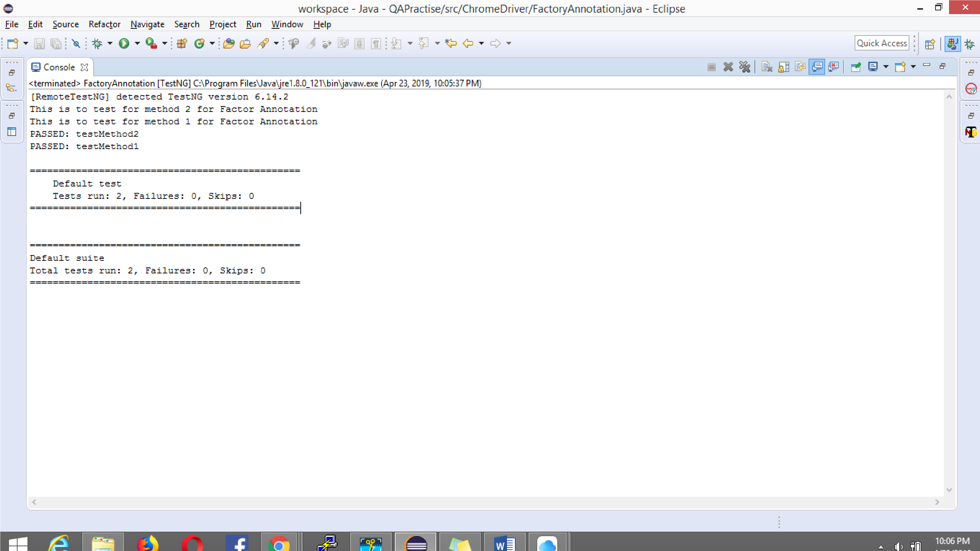Skip all breakpoints toolbar icon
The height and width of the screenshot is (551, 980).
pos(76,43)
